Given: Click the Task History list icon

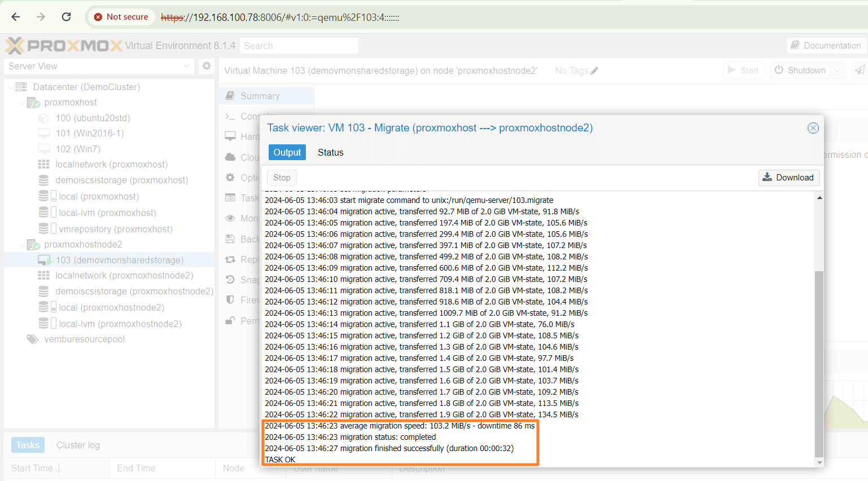Looking at the screenshot, I should pyautogui.click(x=230, y=197).
